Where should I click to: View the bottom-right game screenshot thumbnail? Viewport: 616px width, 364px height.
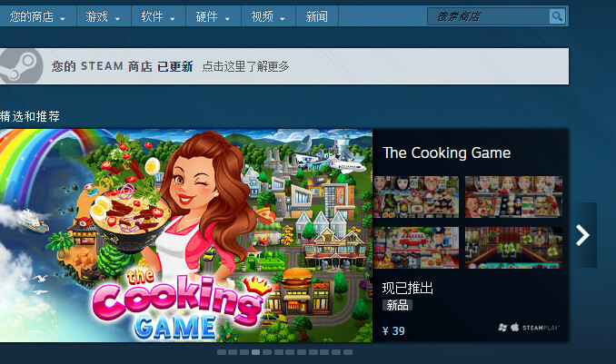513,248
